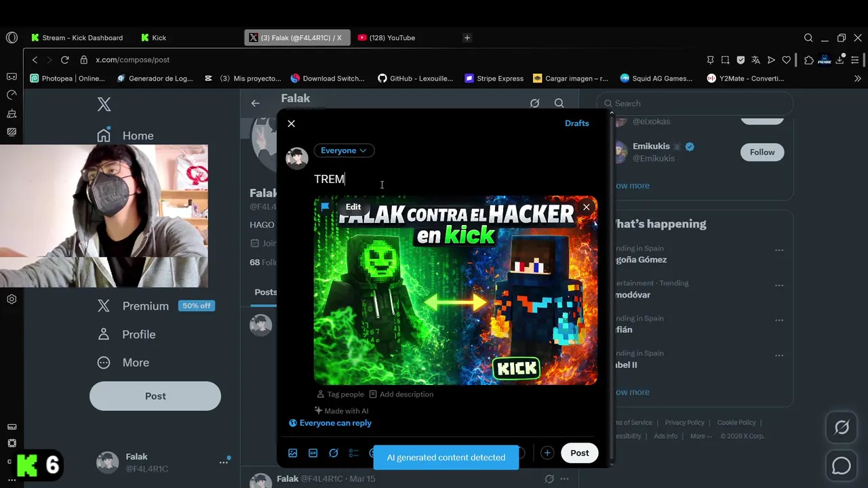868x488 pixels.
Task: Open the Y2Mate bookmark
Action: click(745, 79)
